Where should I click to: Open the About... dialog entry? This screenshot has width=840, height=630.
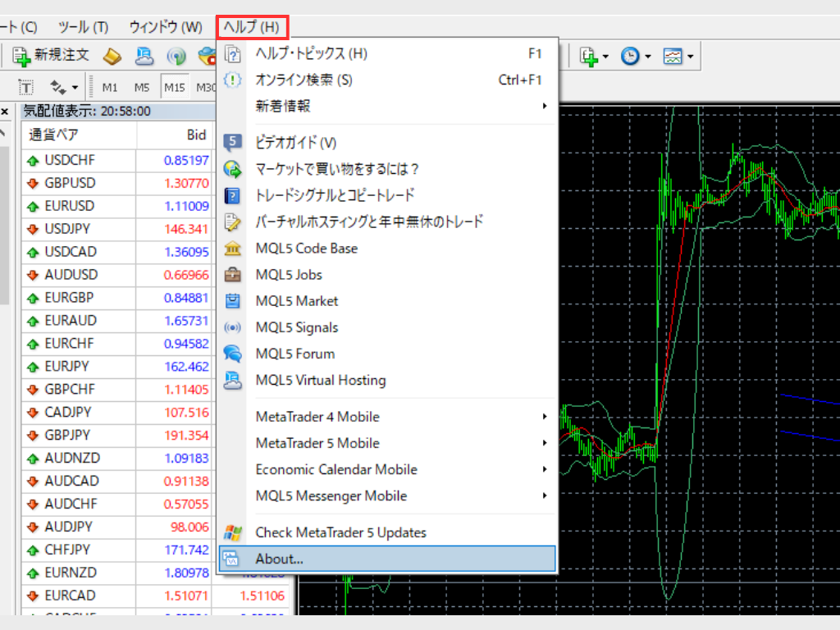tap(387, 559)
